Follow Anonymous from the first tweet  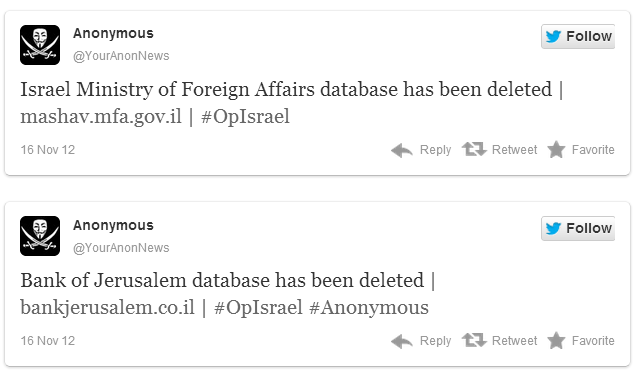coord(578,36)
